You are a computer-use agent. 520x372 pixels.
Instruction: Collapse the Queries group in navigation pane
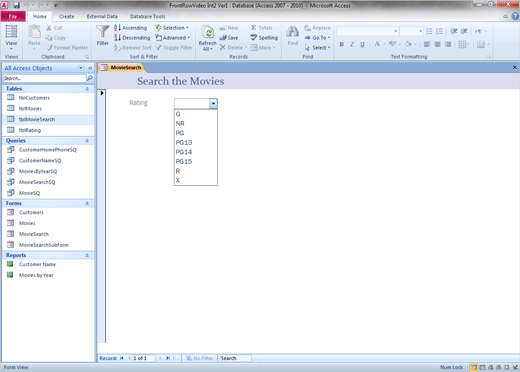87,141
